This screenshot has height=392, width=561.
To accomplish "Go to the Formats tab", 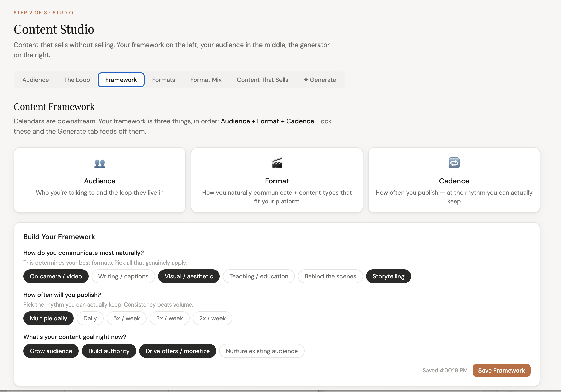I will tap(164, 80).
